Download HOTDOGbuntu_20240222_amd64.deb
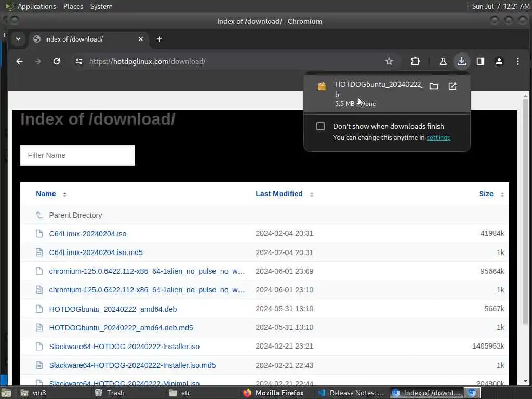 coord(113,309)
